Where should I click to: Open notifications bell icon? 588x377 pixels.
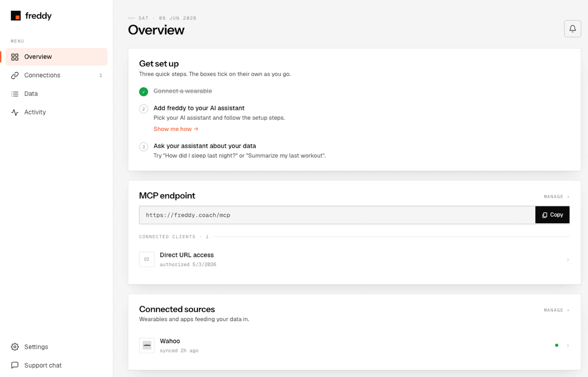tap(572, 29)
